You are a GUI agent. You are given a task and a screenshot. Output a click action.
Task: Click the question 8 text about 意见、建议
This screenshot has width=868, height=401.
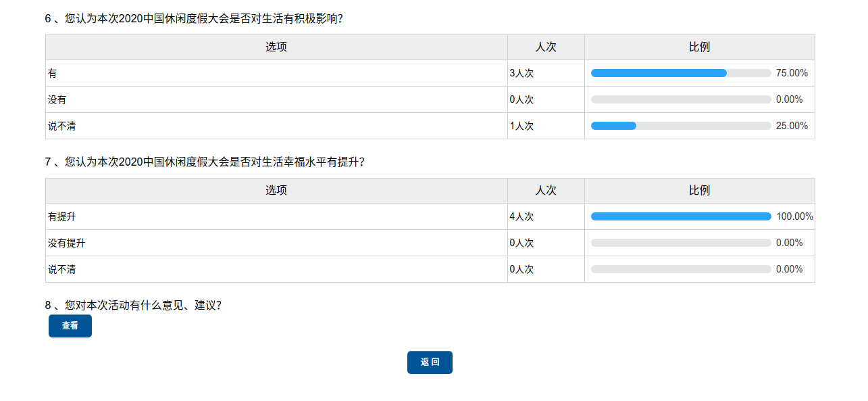tap(133, 306)
